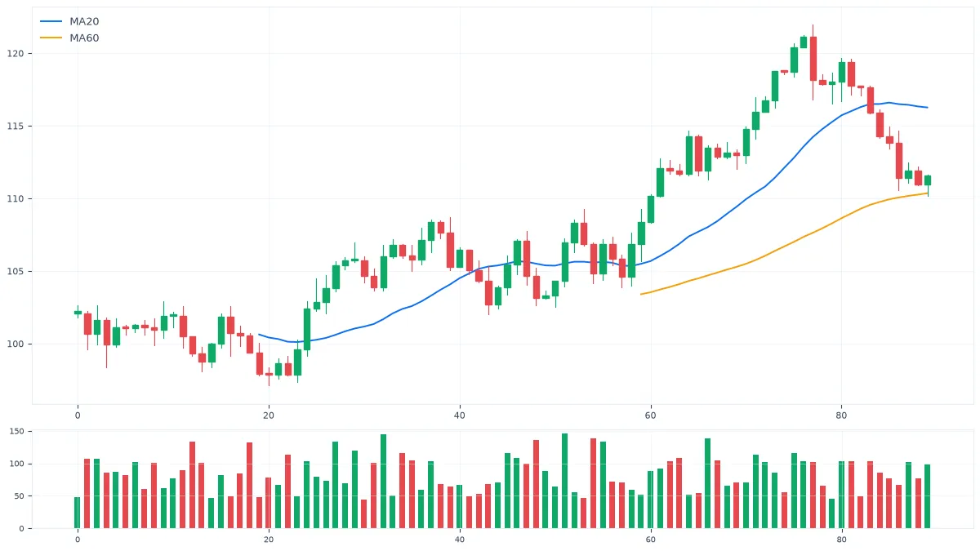This screenshot has height=551, width=980.
Task: Click the blue MA20 legend line swatch
Action: (x=51, y=22)
